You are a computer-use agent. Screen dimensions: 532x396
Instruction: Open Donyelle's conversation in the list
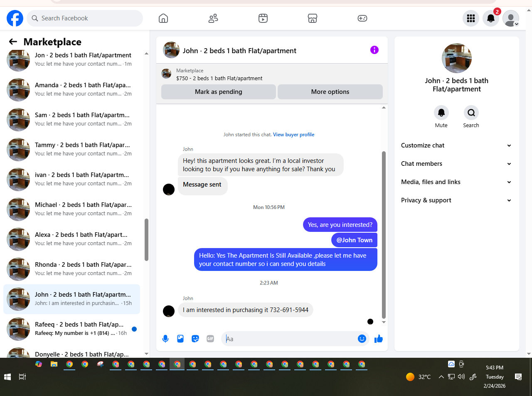pyautogui.click(x=71, y=352)
